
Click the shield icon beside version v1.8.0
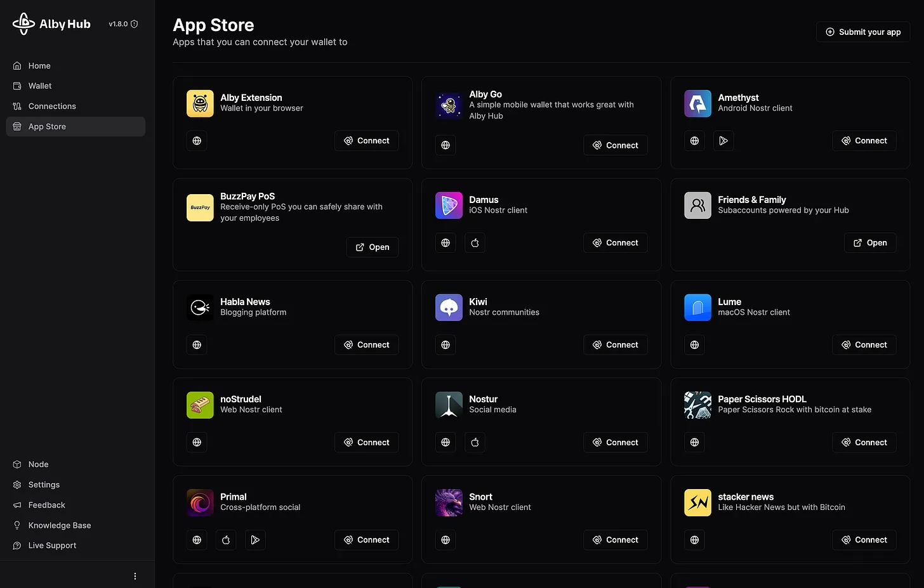pos(134,24)
